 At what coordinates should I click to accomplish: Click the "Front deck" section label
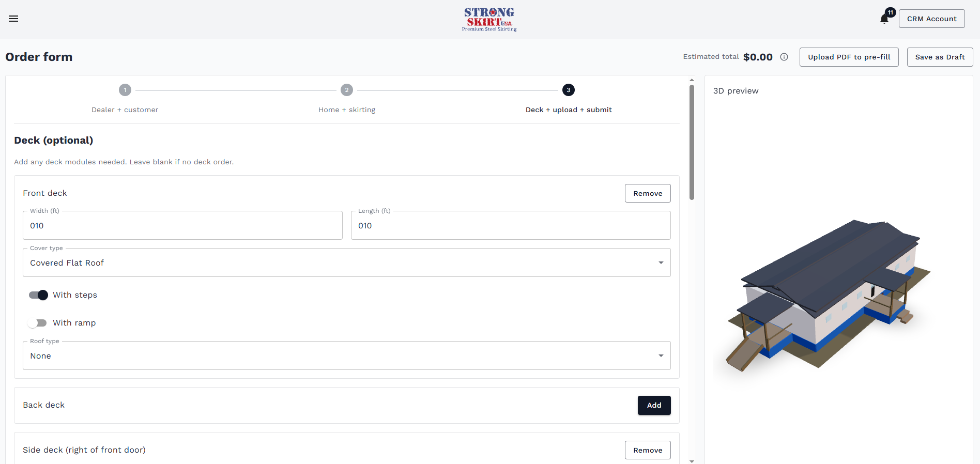point(45,193)
